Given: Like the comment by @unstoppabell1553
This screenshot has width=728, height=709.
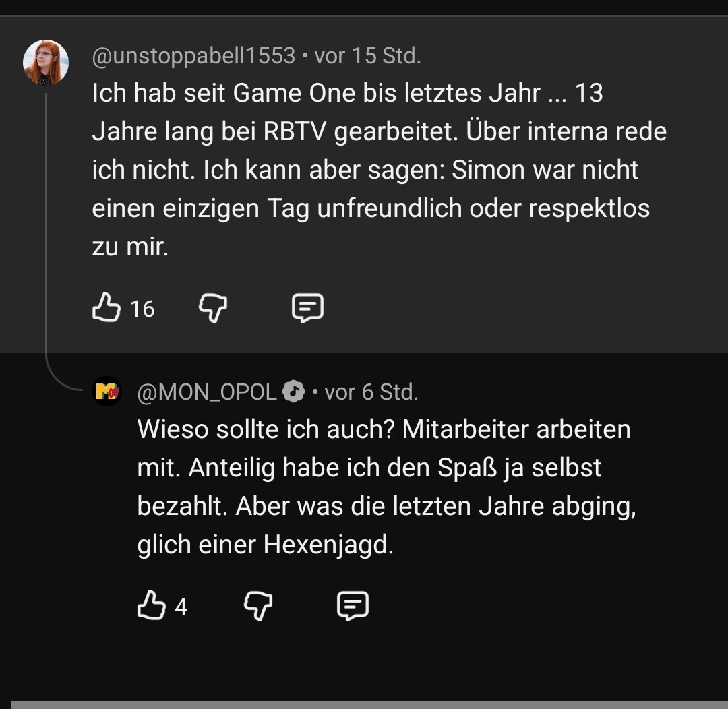Looking at the screenshot, I should click(106, 309).
